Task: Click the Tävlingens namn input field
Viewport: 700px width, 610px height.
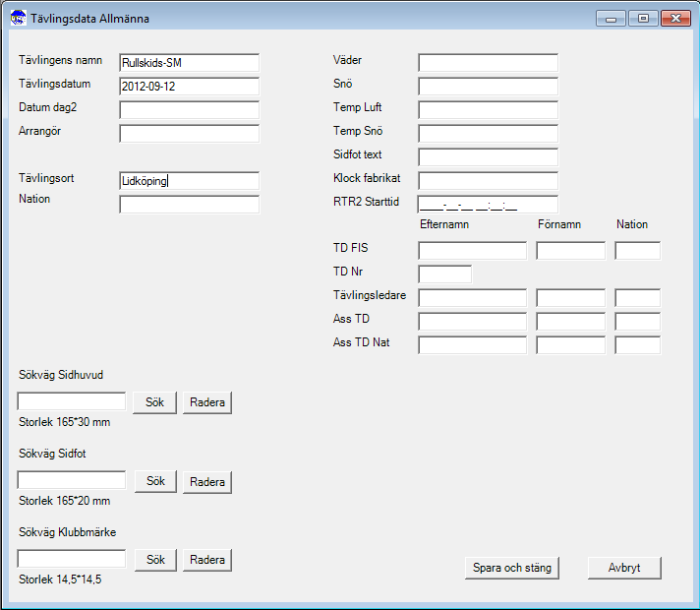Action: (190, 63)
